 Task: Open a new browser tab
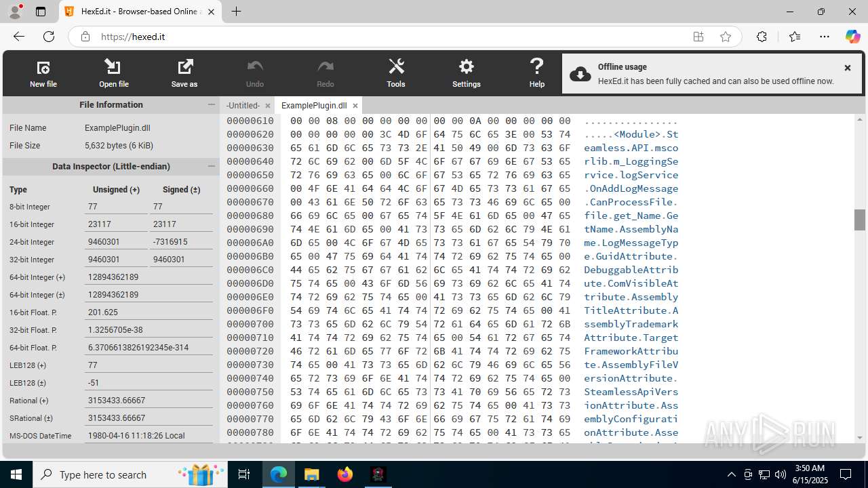(236, 12)
